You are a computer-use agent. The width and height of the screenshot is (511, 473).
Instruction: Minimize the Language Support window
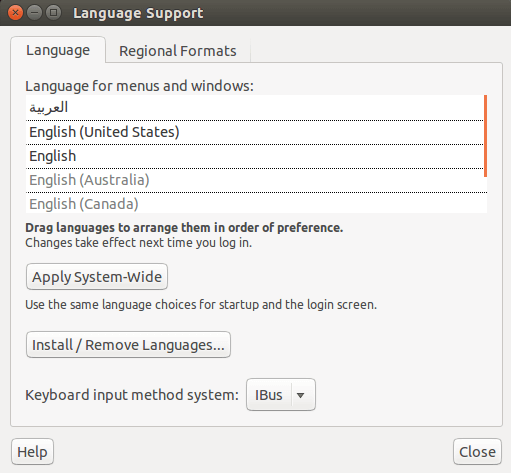(34, 13)
